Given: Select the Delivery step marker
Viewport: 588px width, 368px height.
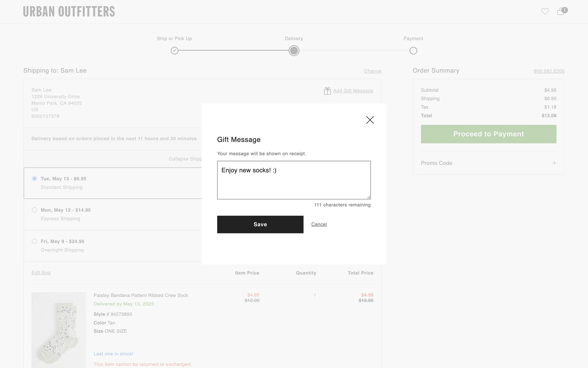Looking at the screenshot, I should click(x=294, y=51).
